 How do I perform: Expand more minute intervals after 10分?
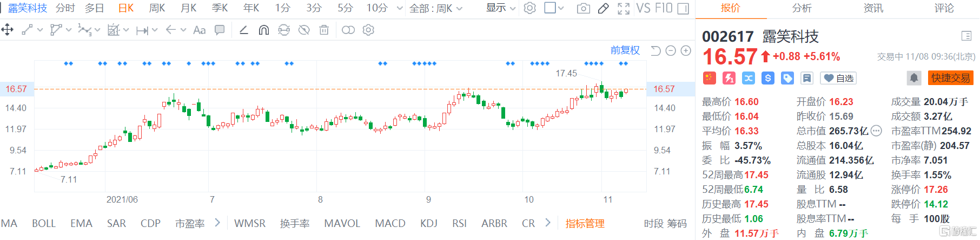pos(400,8)
